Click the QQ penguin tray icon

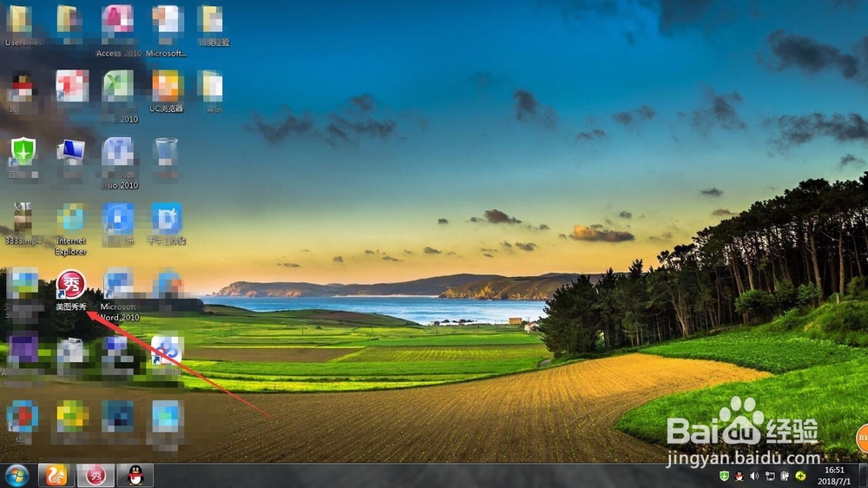click(x=739, y=476)
